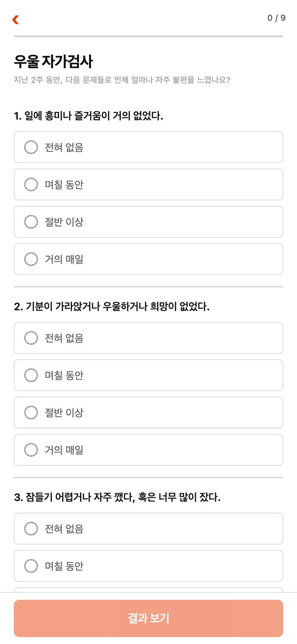Pick '거의 매일' for question 1
This screenshot has width=297, height=644.
click(x=148, y=259)
